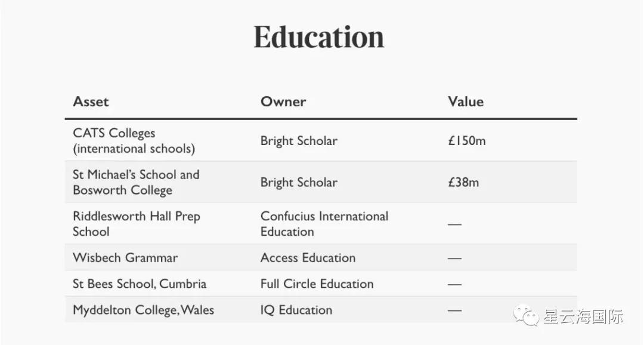Click the Chinese watermark text beside WeChat logo
Image resolution: width=644 pixels, height=345 pixels.
(x=583, y=316)
